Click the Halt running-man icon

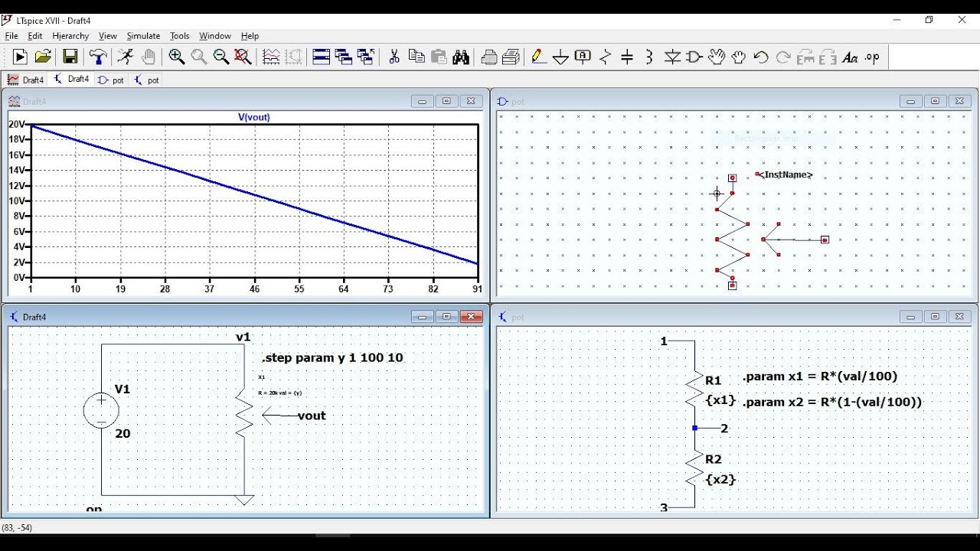coord(125,57)
